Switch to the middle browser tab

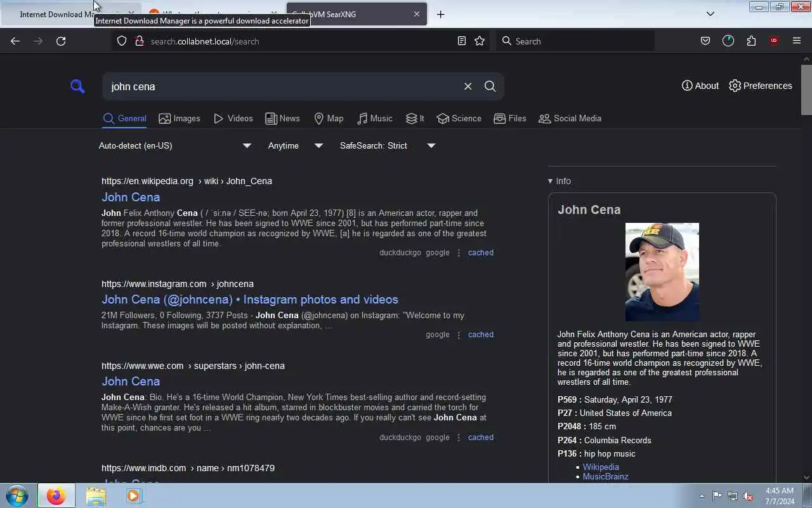214,14
